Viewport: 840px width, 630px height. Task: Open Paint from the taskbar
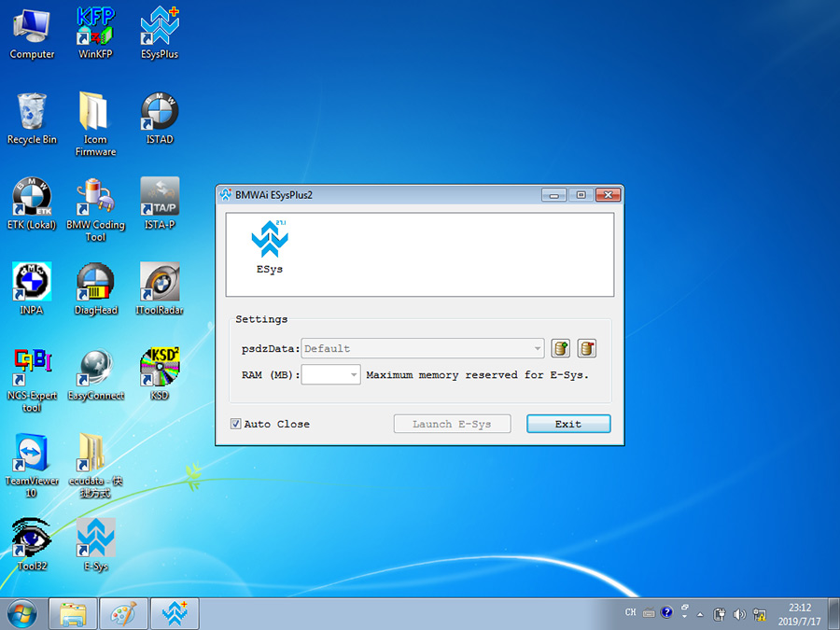tap(124, 614)
